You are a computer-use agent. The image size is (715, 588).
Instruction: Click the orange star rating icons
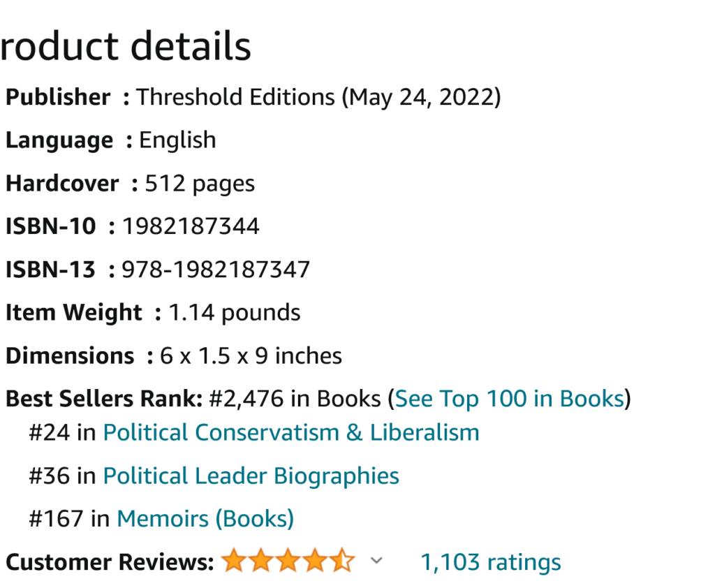(288, 561)
